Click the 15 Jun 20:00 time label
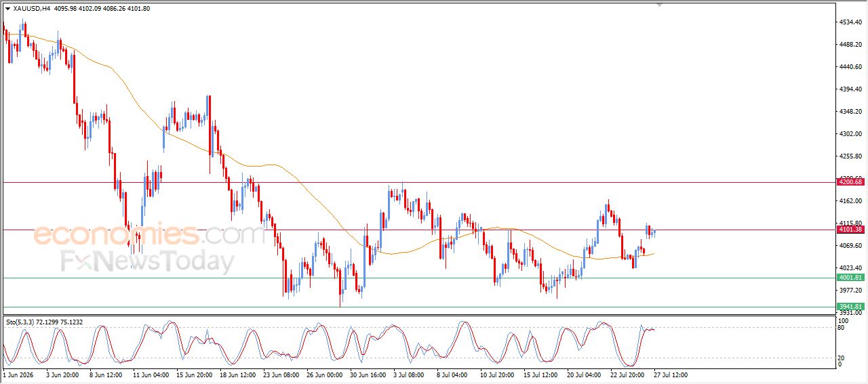The image size is (868, 384). [193, 375]
